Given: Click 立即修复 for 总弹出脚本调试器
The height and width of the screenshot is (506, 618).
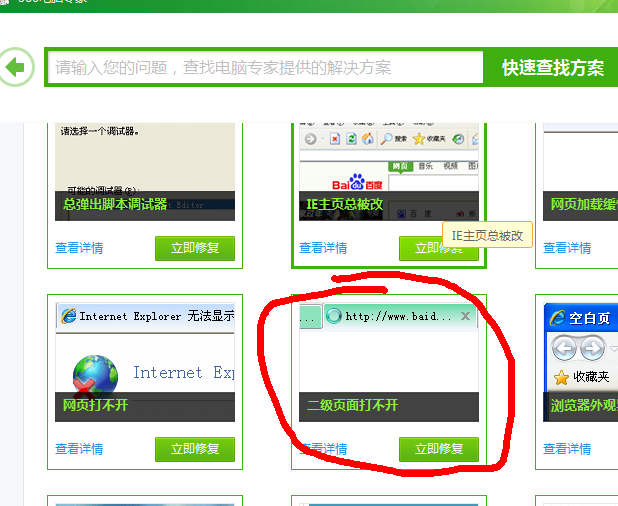Looking at the screenshot, I should pos(195,248).
